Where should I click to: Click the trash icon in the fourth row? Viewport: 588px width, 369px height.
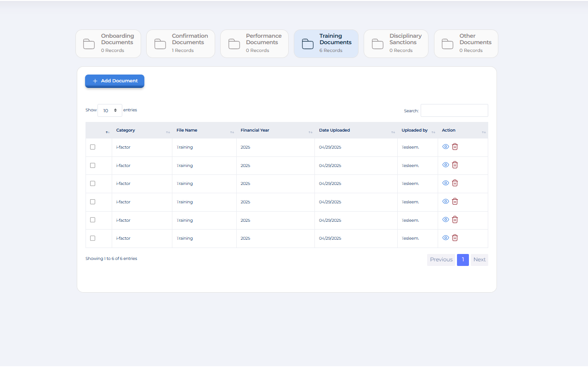tap(455, 202)
